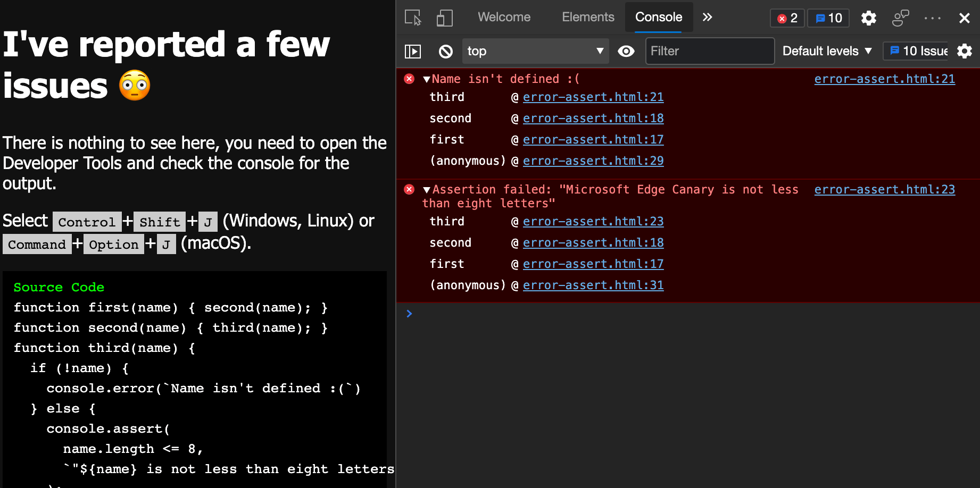
Task: Open the Send Feedback icon
Action: [x=900, y=18]
